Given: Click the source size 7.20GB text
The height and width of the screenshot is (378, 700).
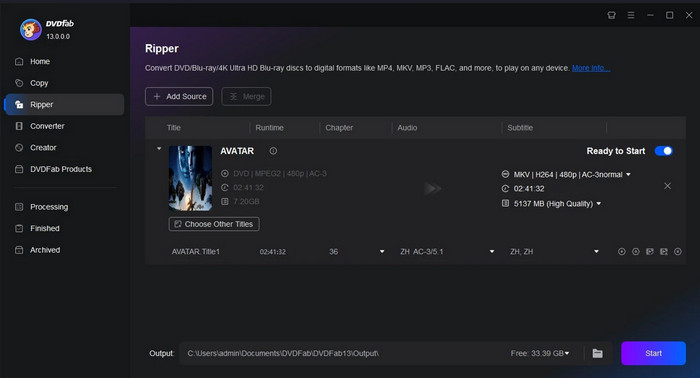Looking at the screenshot, I should pos(246,202).
